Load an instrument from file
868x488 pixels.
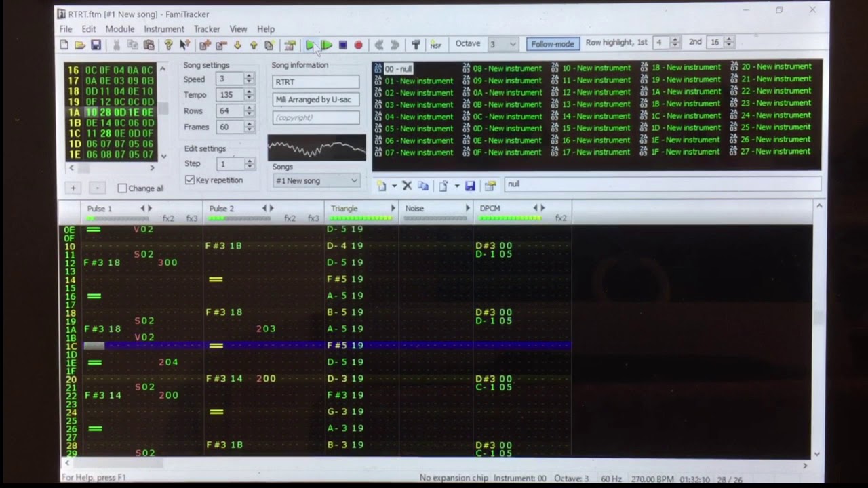443,185
